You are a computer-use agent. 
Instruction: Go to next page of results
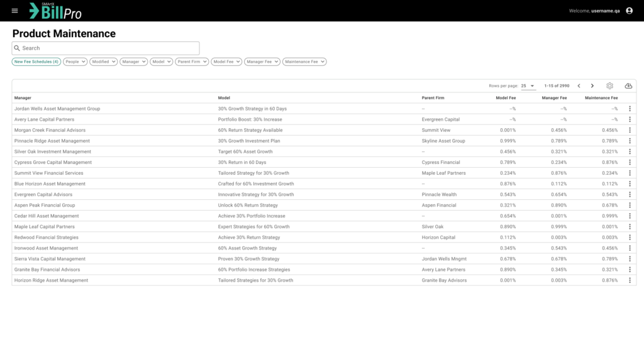point(592,85)
